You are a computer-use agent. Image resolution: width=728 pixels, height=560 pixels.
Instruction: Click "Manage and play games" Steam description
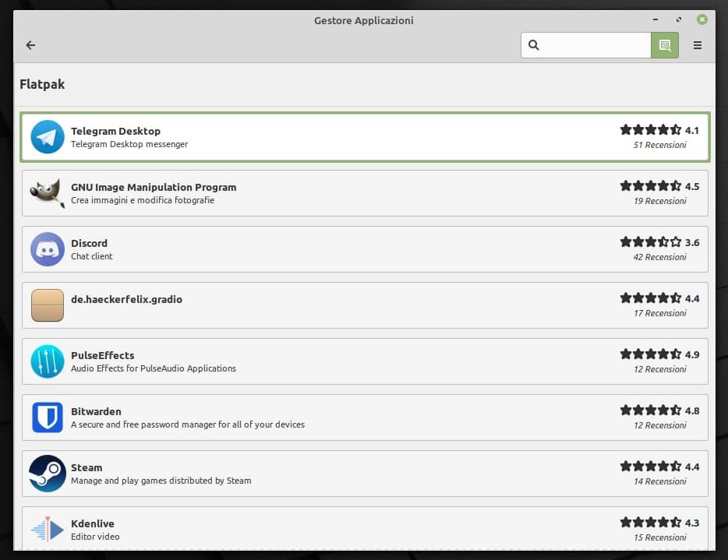(x=161, y=481)
